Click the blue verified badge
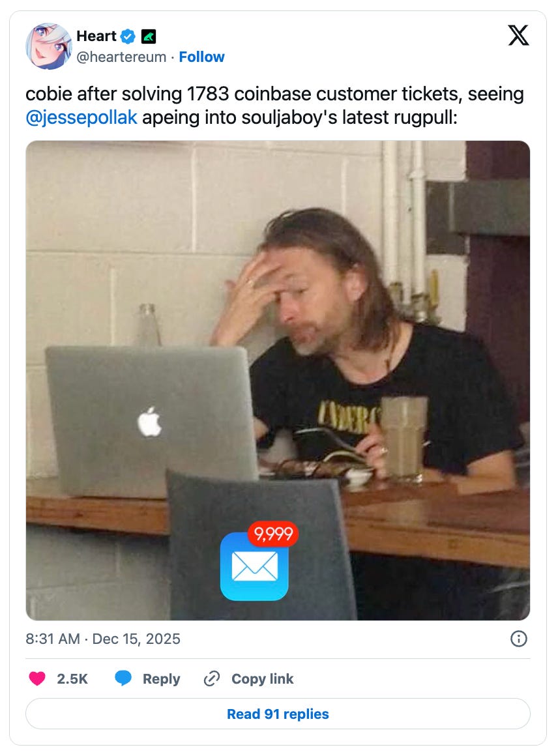The width and height of the screenshot is (558, 756). click(x=127, y=36)
